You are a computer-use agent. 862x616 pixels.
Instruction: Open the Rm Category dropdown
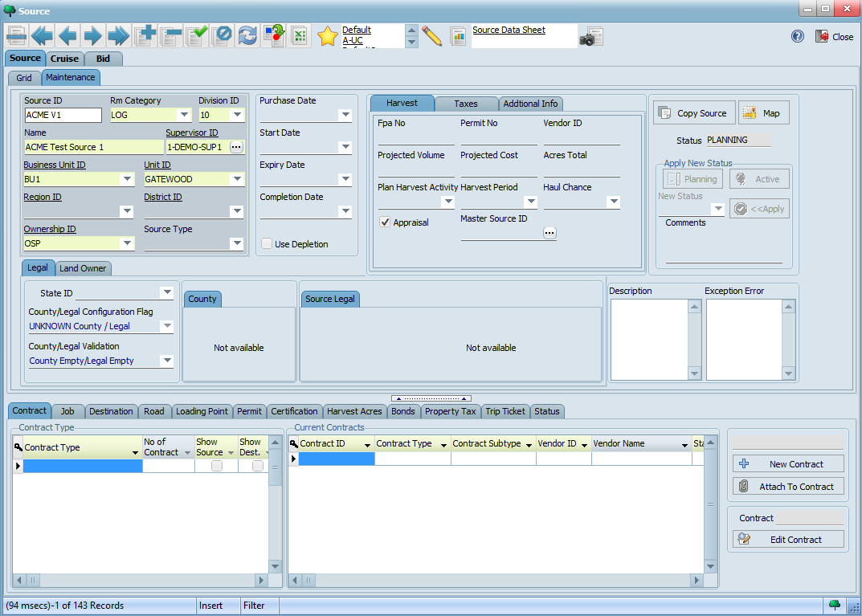184,115
